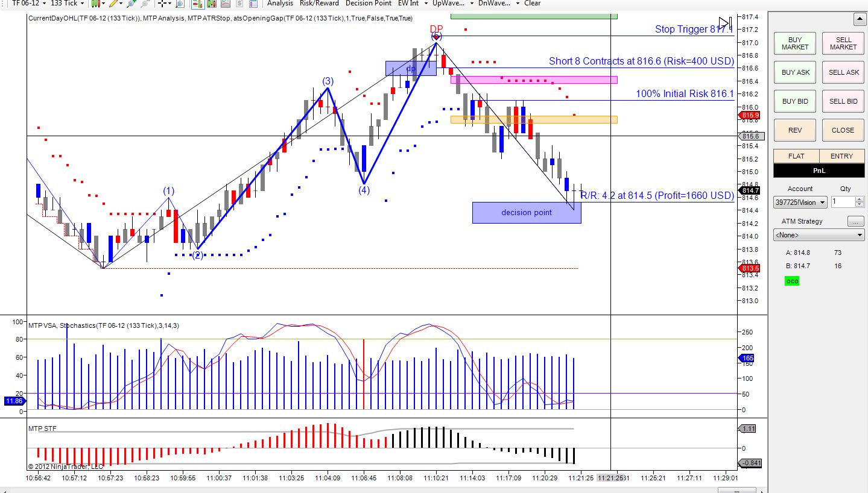Click the red DP marker at wave top
Screen dimensions: 868x493
[436, 29]
